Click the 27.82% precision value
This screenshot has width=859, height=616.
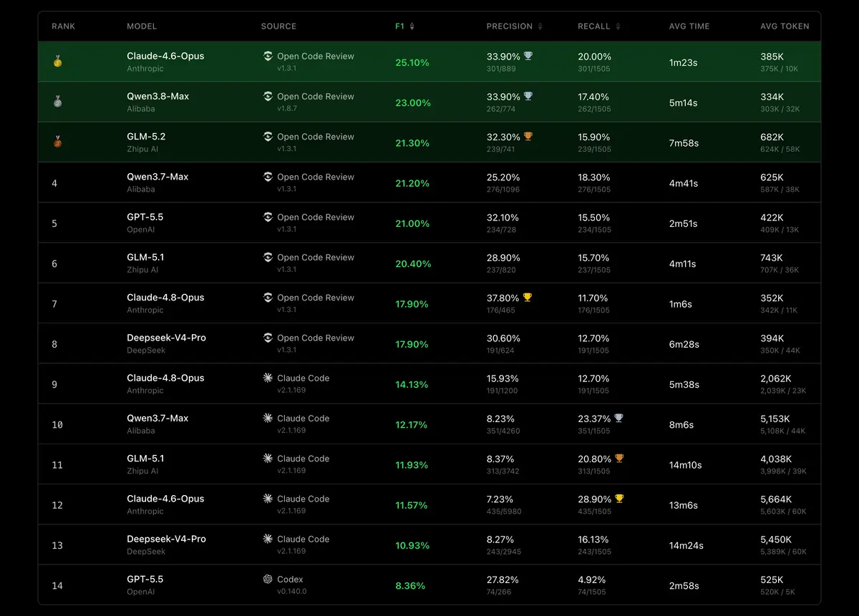pos(503,579)
